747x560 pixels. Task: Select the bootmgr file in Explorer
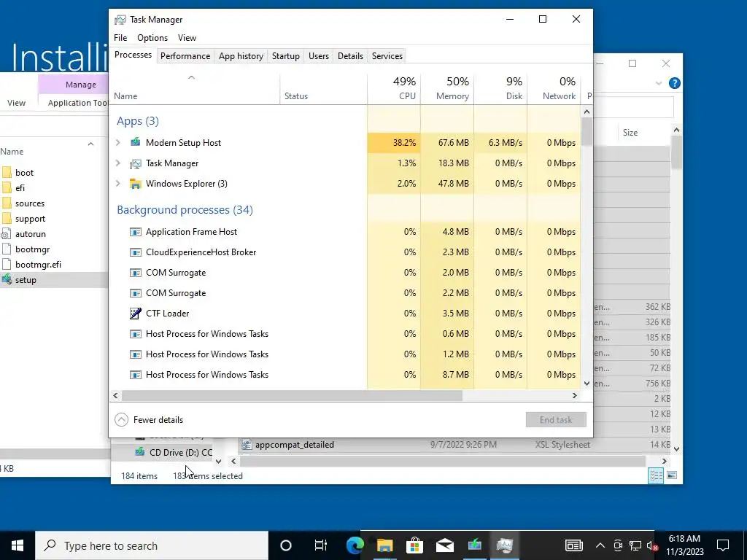pos(32,249)
